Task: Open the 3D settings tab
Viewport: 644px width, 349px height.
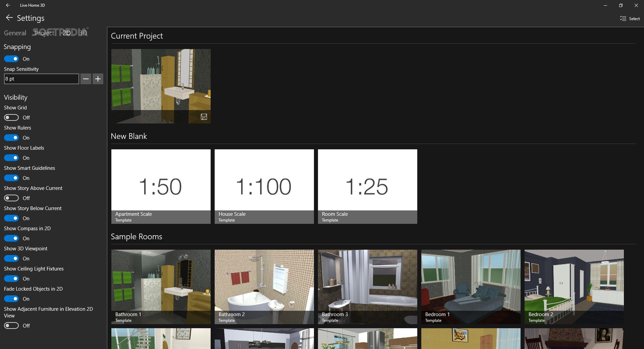Action: click(x=83, y=33)
